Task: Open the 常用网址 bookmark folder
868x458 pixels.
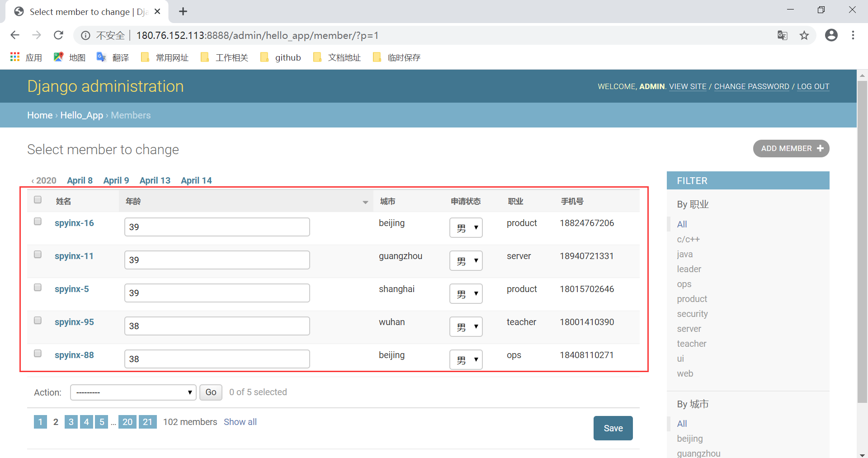Action: click(165, 57)
